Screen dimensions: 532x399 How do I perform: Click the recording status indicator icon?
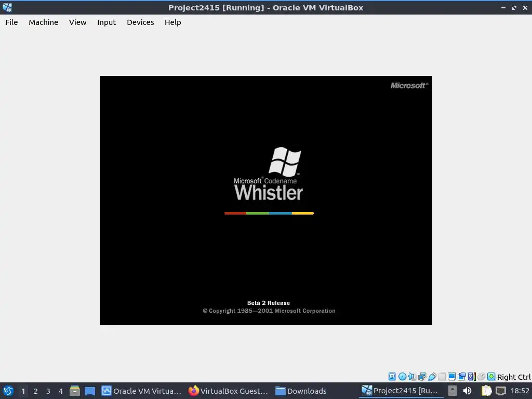(x=461, y=376)
